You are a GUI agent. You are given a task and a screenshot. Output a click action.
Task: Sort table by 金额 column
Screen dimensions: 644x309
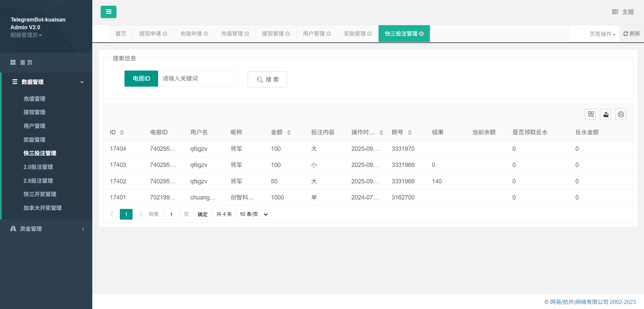[289, 132]
